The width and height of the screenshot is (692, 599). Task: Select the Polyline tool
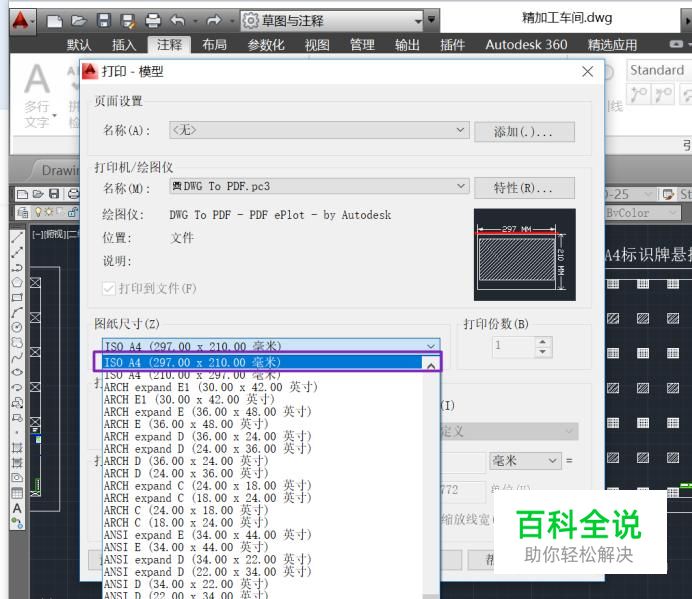pyautogui.click(x=17, y=267)
